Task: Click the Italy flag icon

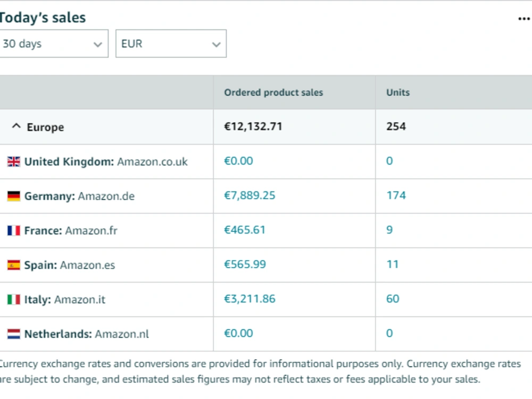Action: [x=14, y=300]
